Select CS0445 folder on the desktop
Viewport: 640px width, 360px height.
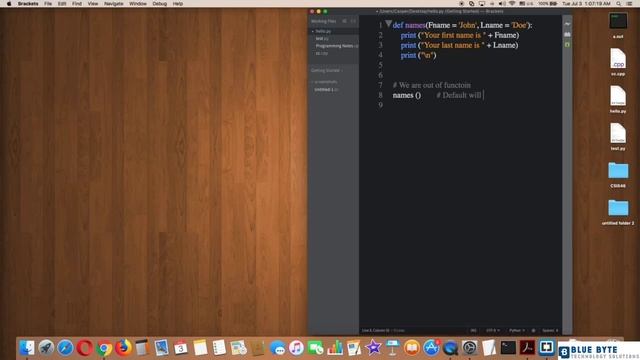point(618,174)
